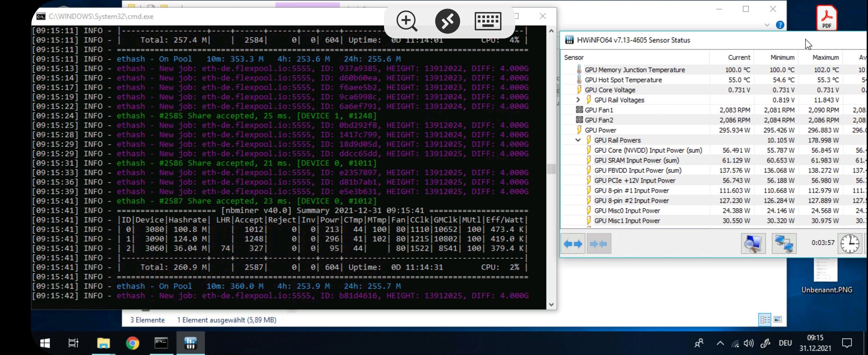Click 'Total: 260.9 M' line in cmd
Image resolution: width=868 pixels, height=355 pixels.
click(280, 267)
